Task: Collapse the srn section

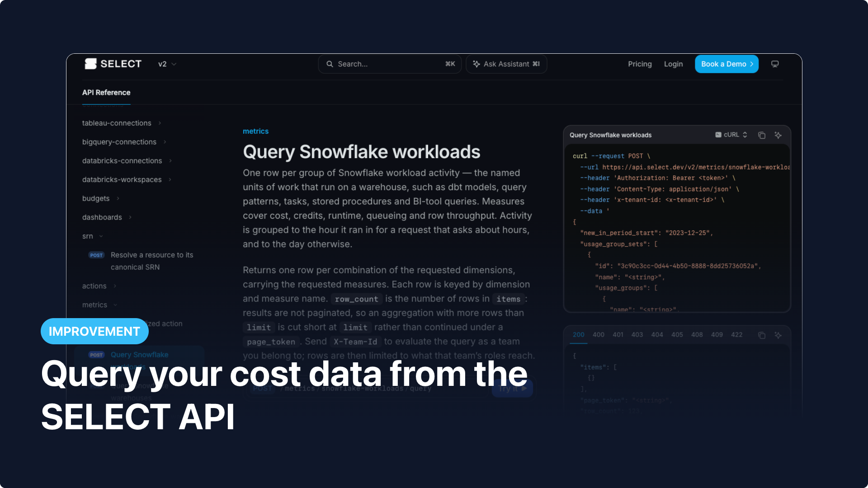Action: tap(93, 236)
